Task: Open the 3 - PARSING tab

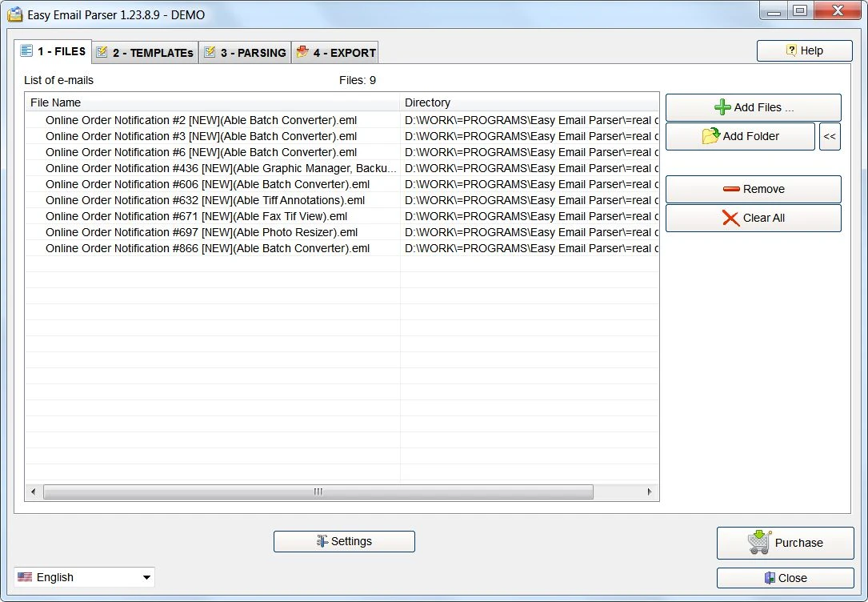Action: (x=245, y=53)
